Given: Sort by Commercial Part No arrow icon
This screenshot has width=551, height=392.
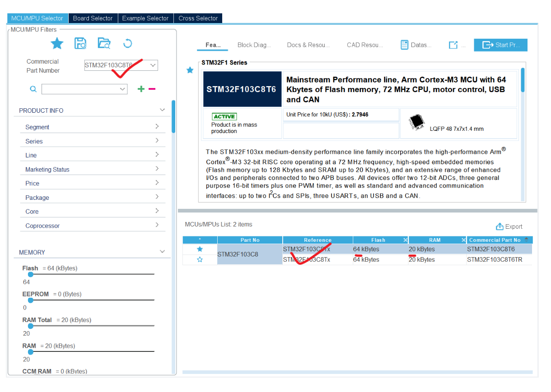Looking at the screenshot, I should click(527, 240).
